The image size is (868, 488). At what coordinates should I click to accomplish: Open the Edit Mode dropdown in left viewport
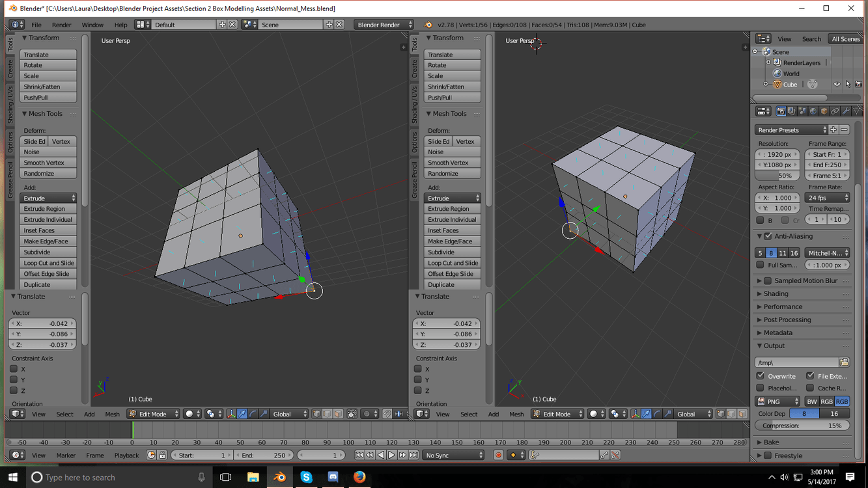click(x=153, y=414)
